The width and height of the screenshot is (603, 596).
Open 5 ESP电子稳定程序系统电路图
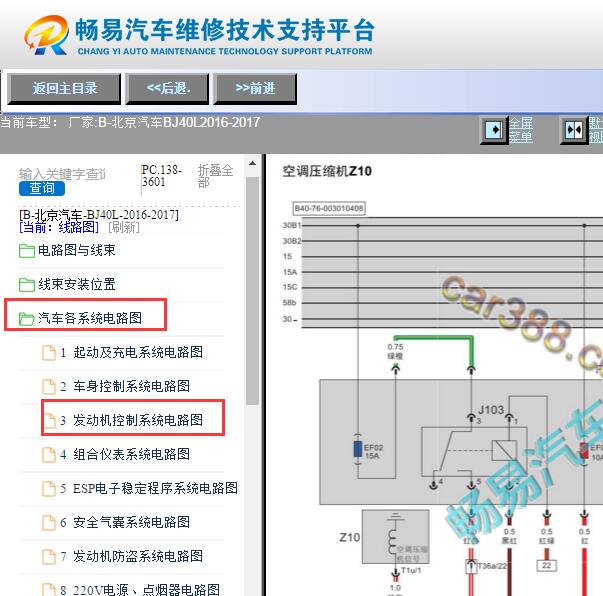coord(149,488)
